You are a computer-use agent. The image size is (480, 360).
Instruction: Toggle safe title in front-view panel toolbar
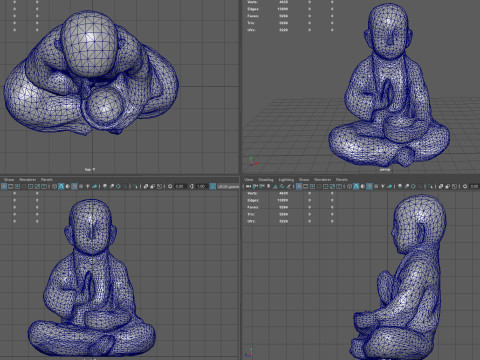pyautogui.click(x=44, y=186)
